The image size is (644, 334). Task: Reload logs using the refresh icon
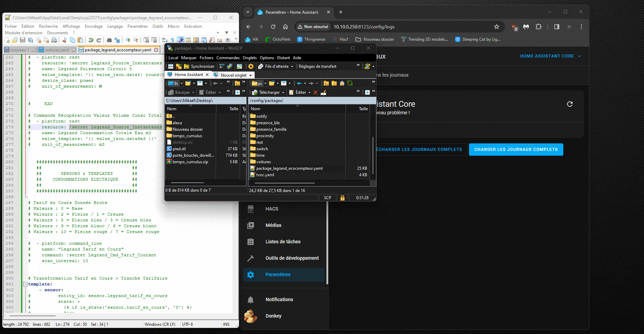(x=569, y=104)
